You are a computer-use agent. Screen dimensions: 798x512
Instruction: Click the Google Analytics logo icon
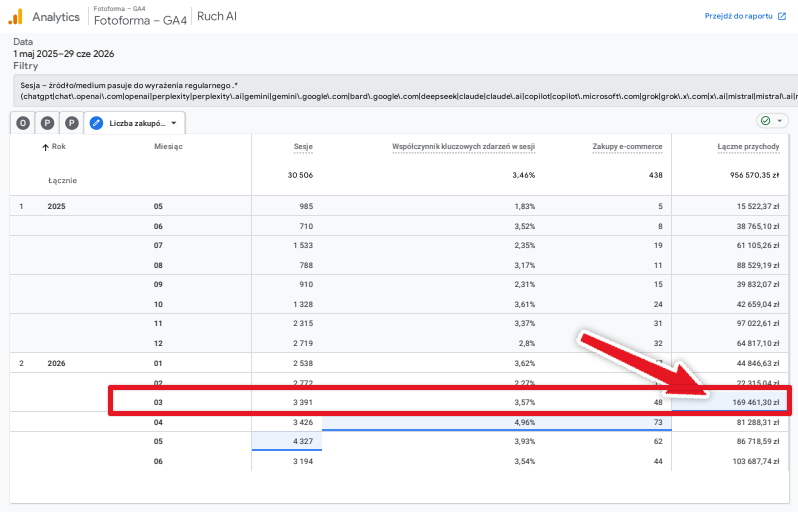click(15, 17)
